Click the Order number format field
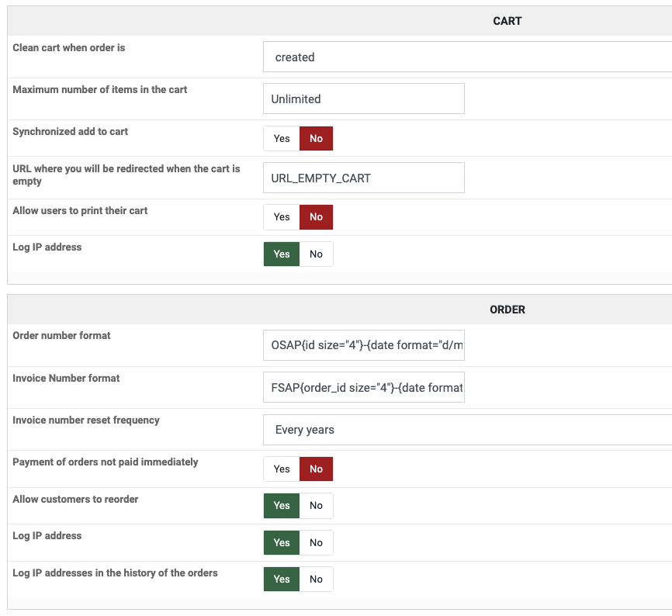This screenshot has width=672, height=616. coord(363,345)
